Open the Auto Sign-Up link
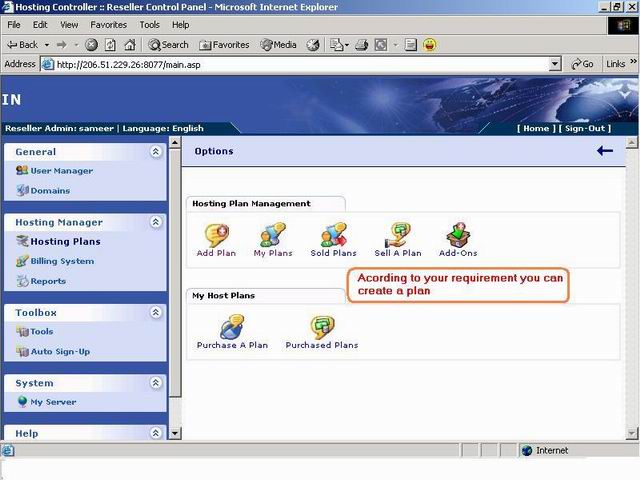The width and height of the screenshot is (640, 480). (60, 351)
